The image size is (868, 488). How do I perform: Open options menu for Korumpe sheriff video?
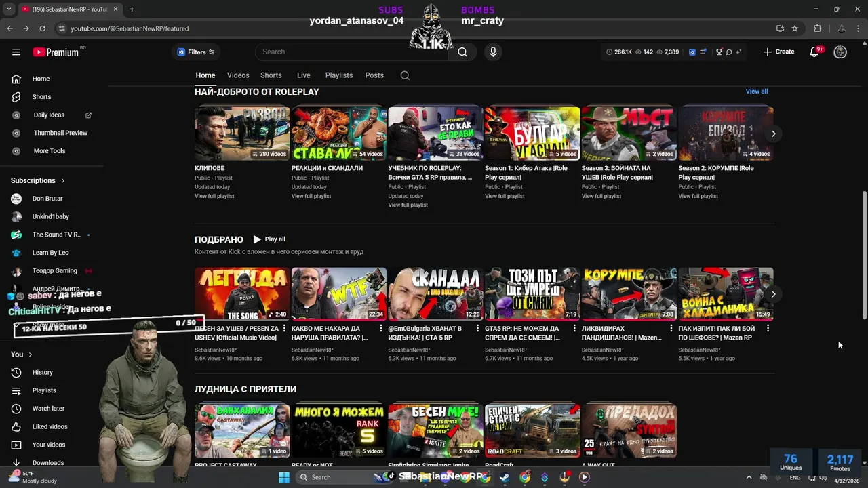pos(671,329)
